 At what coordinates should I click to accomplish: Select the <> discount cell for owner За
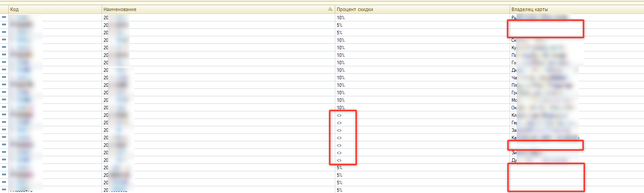(x=423, y=130)
